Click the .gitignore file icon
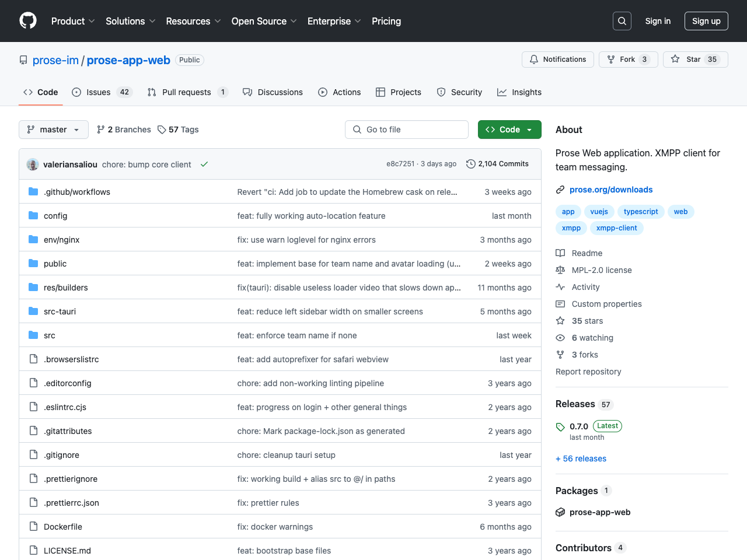Screen dimensions: 747x560 point(33,454)
